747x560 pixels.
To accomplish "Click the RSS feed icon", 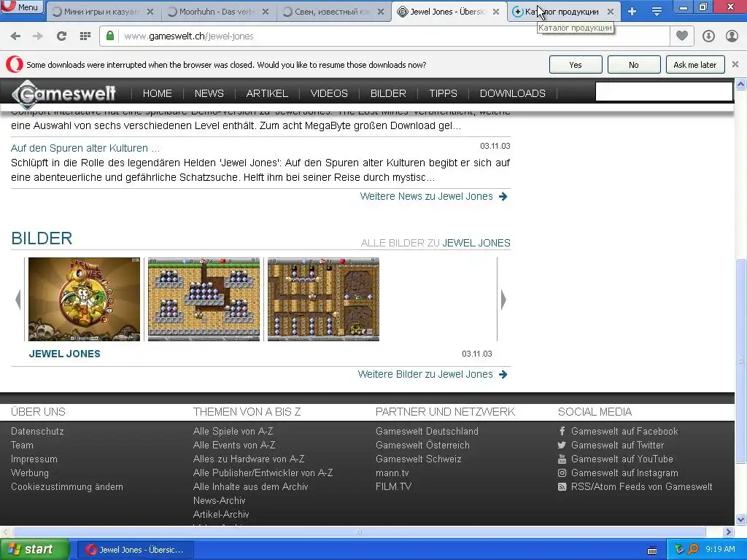I will click(x=562, y=486).
